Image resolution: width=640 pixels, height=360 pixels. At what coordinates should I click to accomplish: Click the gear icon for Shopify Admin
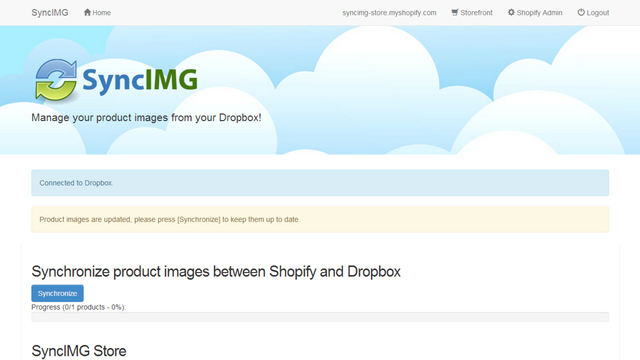(x=511, y=12)
